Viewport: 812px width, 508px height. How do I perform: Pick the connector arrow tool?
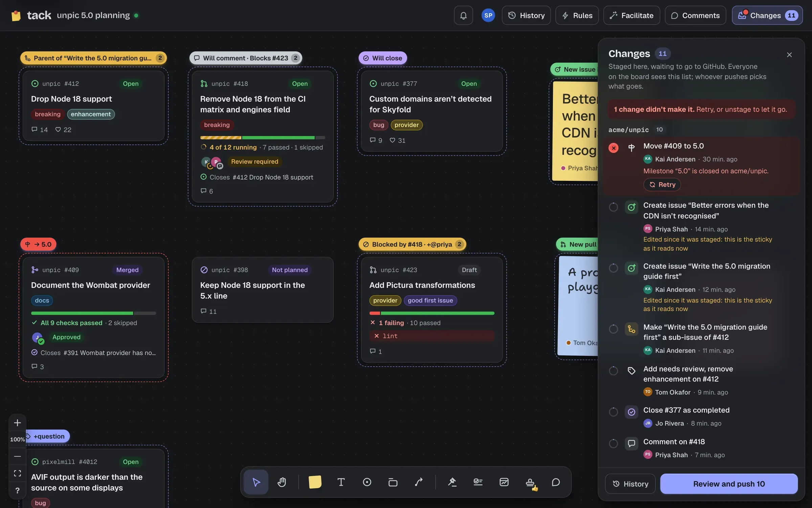(x=419, y=482)
